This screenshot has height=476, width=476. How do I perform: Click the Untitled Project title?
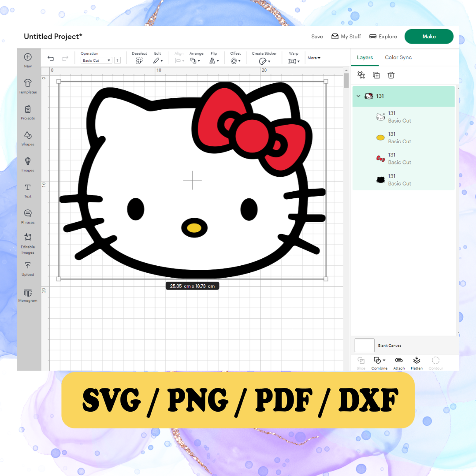[53, 37]
